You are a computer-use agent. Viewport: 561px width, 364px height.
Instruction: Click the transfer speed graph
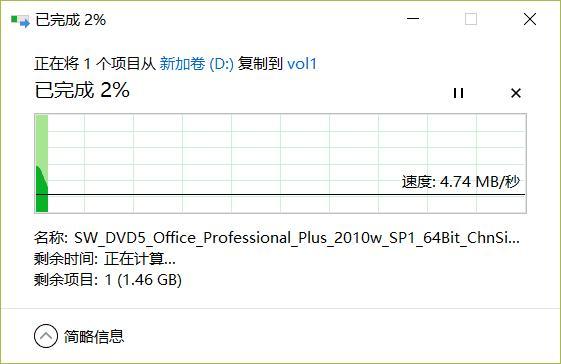[x=280, y=163]
